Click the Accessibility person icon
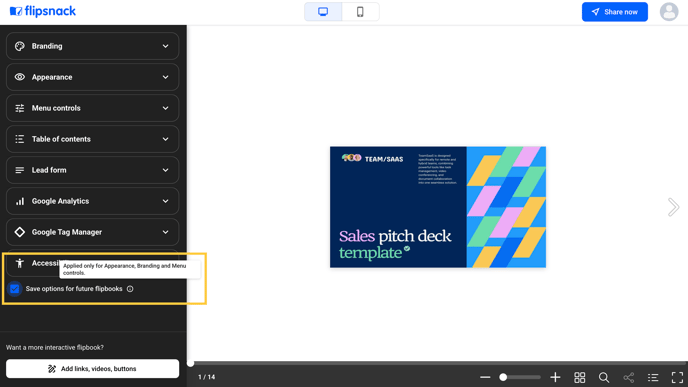688x387 pixels. pos(20,263)
